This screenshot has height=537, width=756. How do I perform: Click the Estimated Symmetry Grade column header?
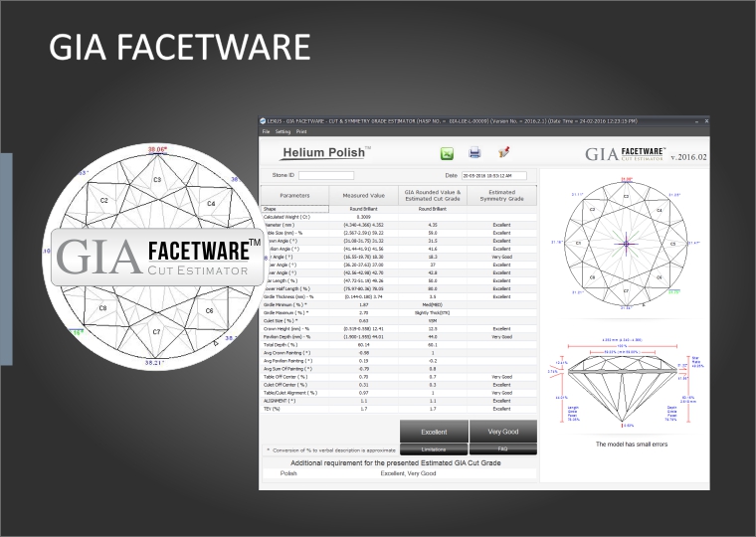click(x=502, y=195)
